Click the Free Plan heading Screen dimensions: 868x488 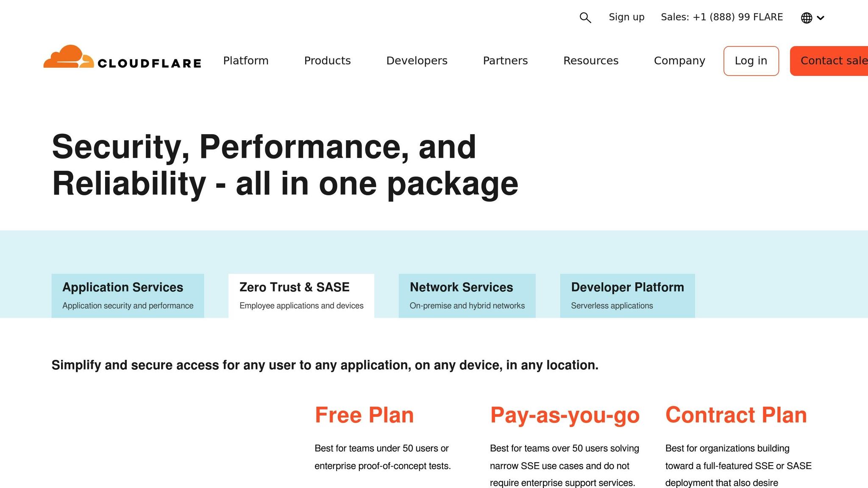tap(364, 415)
